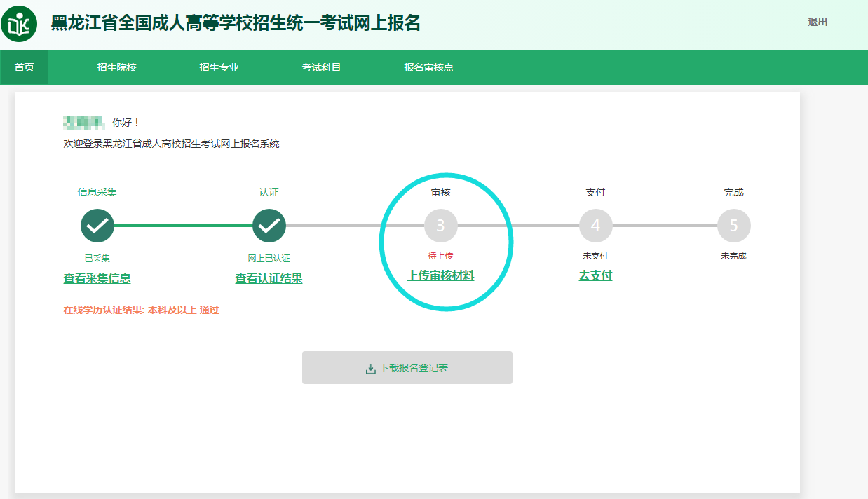This screenshot has height=499, width=868.
Task: Click the 信息采集 completed checkmark circle
Action: 97,226
